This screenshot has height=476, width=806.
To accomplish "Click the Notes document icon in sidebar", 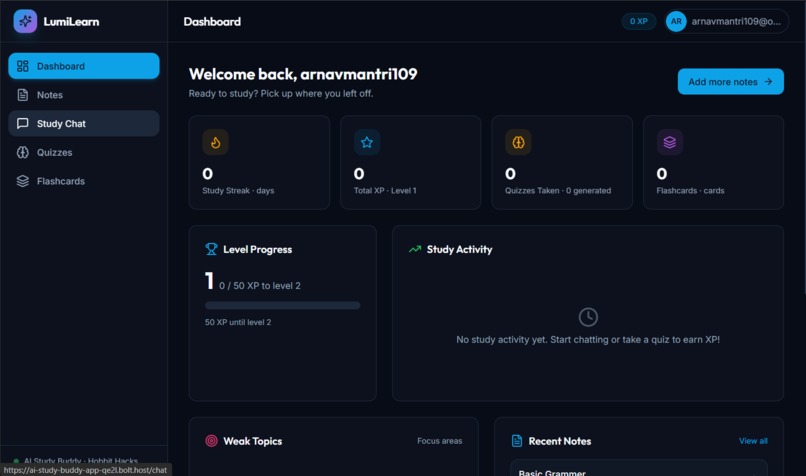I will tap(23, 95).
